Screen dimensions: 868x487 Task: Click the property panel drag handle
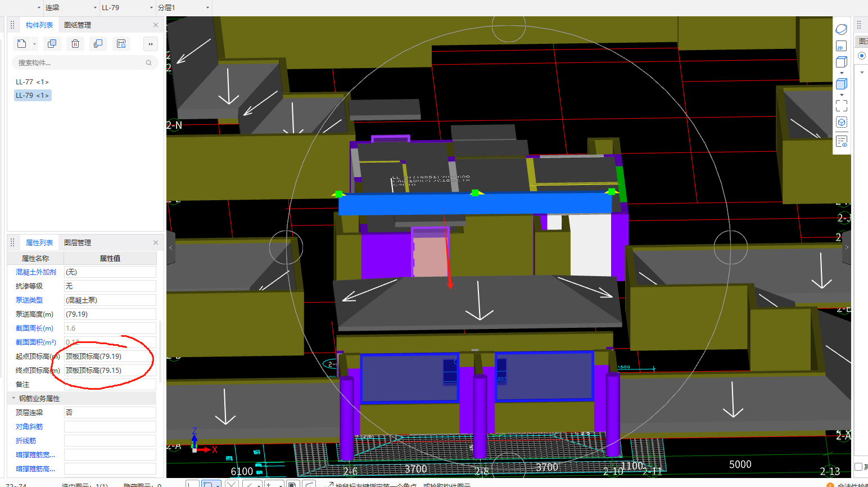(12, 242)
